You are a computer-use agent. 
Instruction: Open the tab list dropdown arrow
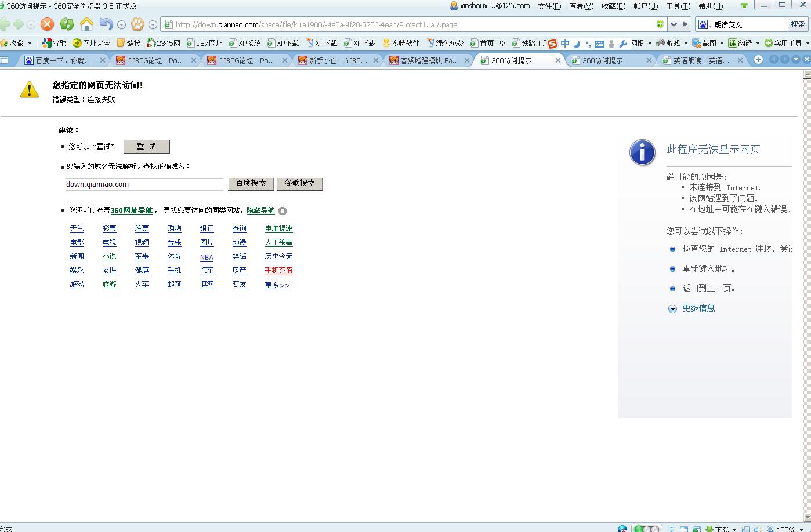pos(796,60)
